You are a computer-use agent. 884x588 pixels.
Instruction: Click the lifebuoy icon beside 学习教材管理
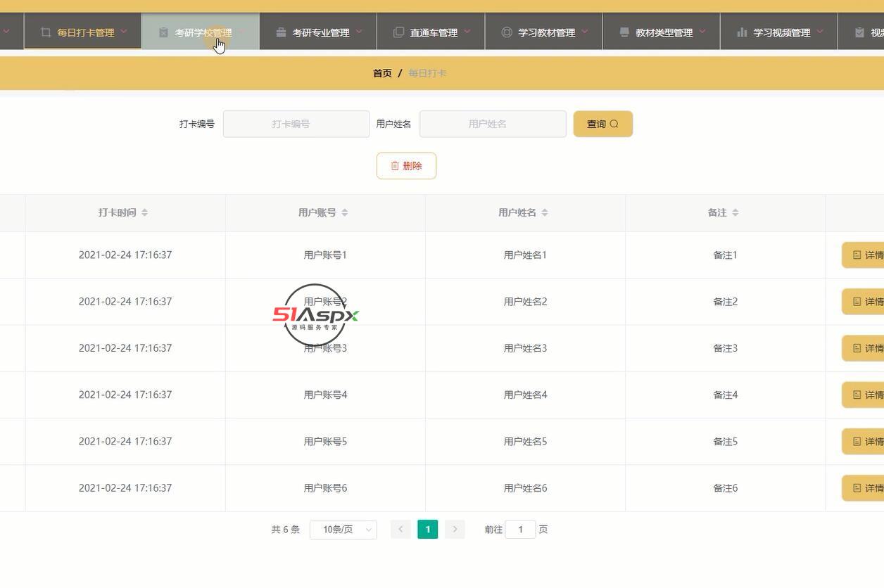[x=507, y=32]
